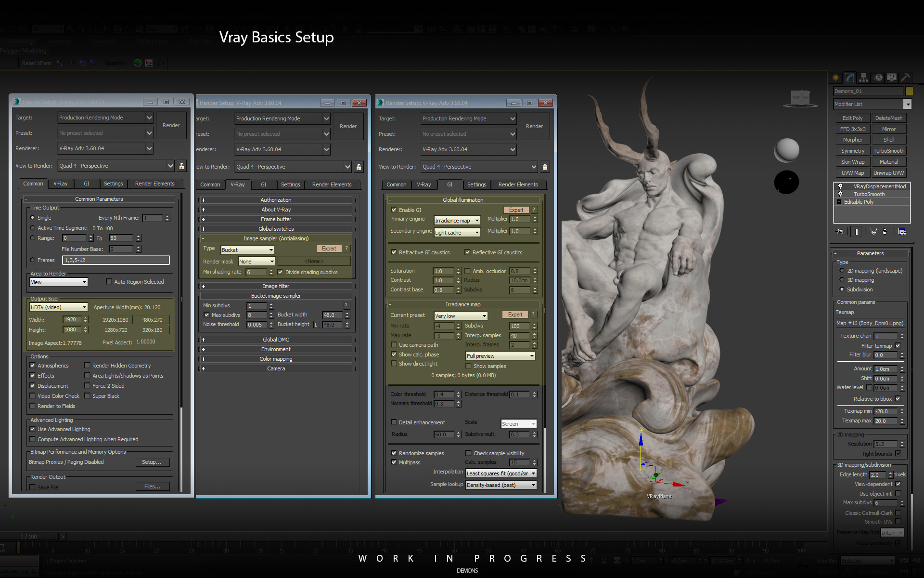This screenshot has height=578, width=924.
Task: Toggle VRayDisplacementMod lightbulb icon
Action: pos(840,186)
